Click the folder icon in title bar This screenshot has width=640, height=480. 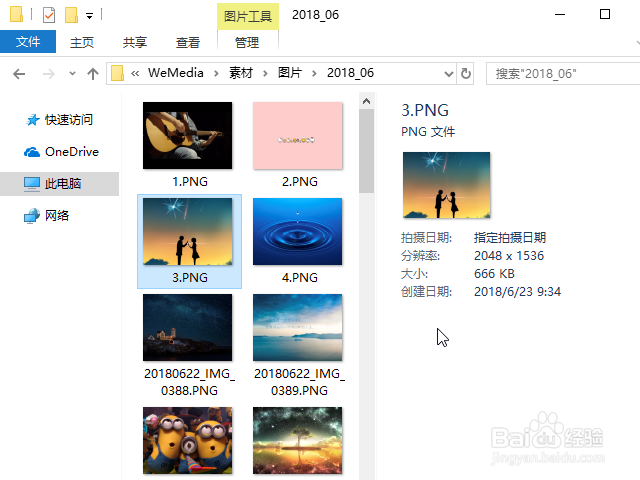click(x=17, y=15)
